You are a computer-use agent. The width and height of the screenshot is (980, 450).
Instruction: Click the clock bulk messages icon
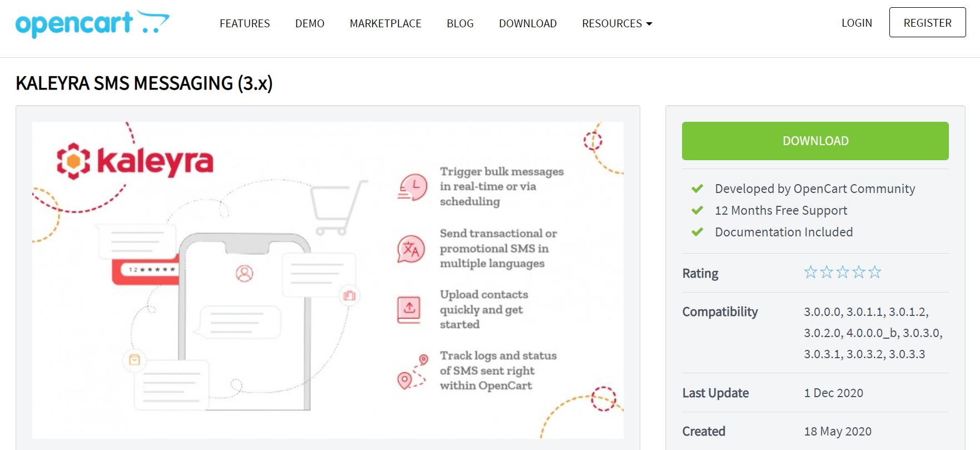pos(412,187)
